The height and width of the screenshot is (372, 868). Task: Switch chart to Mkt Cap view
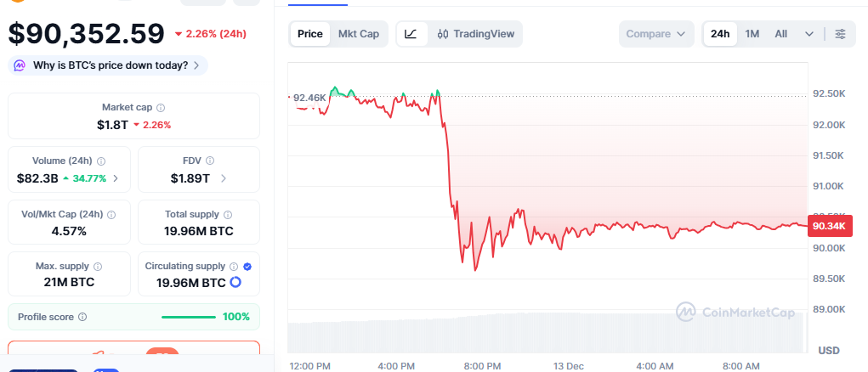359,34
